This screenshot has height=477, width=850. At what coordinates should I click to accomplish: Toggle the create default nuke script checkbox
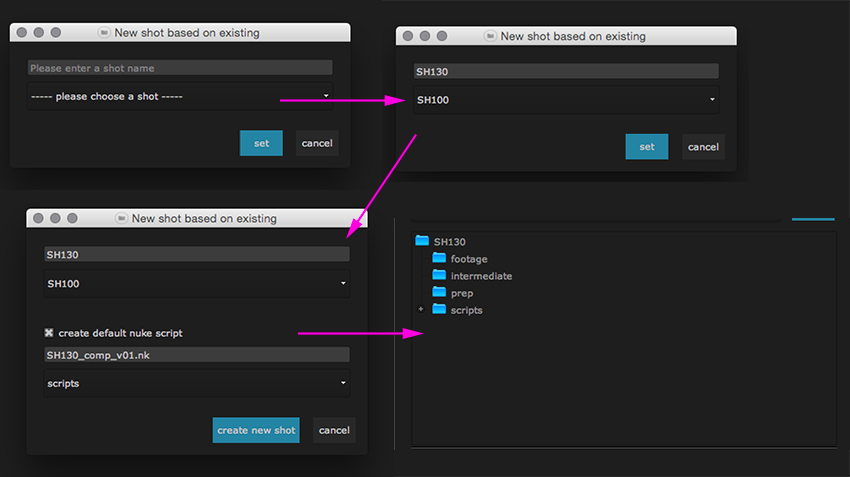(49, 333)
